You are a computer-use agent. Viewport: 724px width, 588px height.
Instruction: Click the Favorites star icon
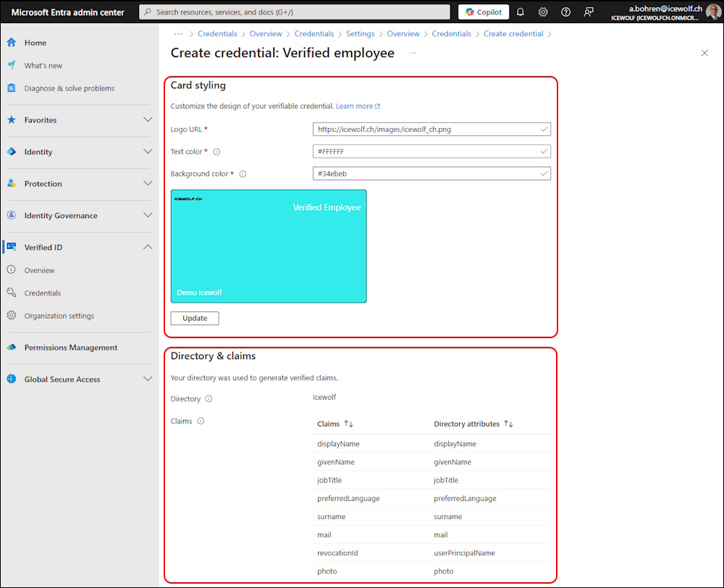[12, 119]
